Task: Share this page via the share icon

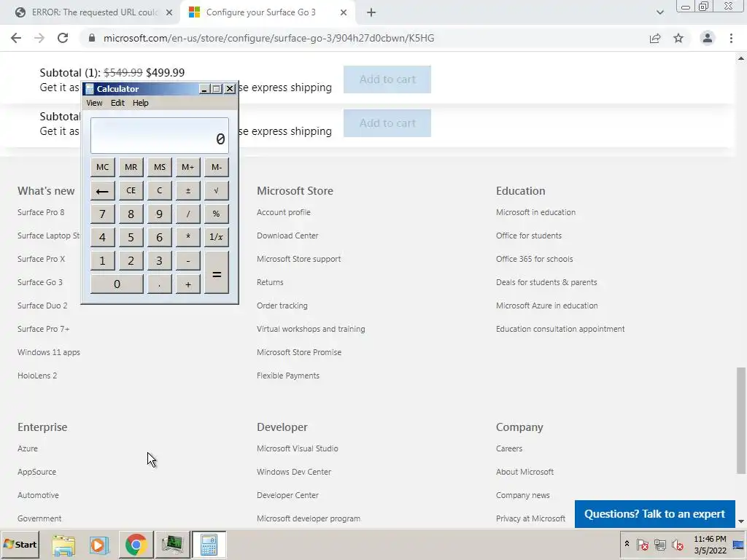Action: pyautogui.click(x=655, y=38)
